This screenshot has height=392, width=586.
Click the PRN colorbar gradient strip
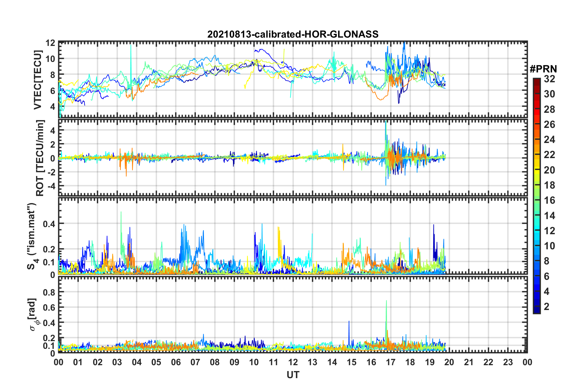click(536, 196)
